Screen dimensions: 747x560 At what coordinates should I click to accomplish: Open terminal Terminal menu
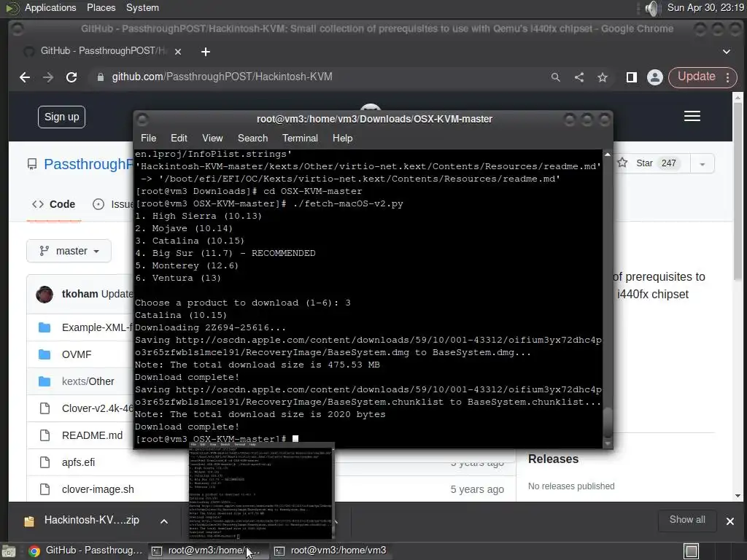pos(300,138)
